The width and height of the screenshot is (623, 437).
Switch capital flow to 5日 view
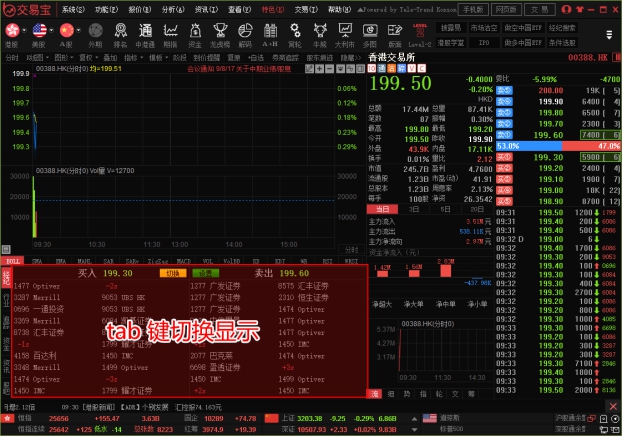click(x=446, y=209)
